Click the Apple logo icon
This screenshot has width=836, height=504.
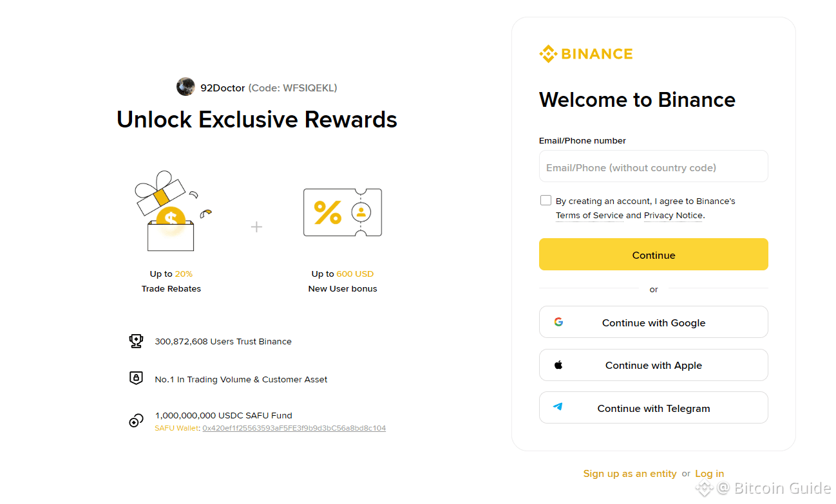coord(558,365)
